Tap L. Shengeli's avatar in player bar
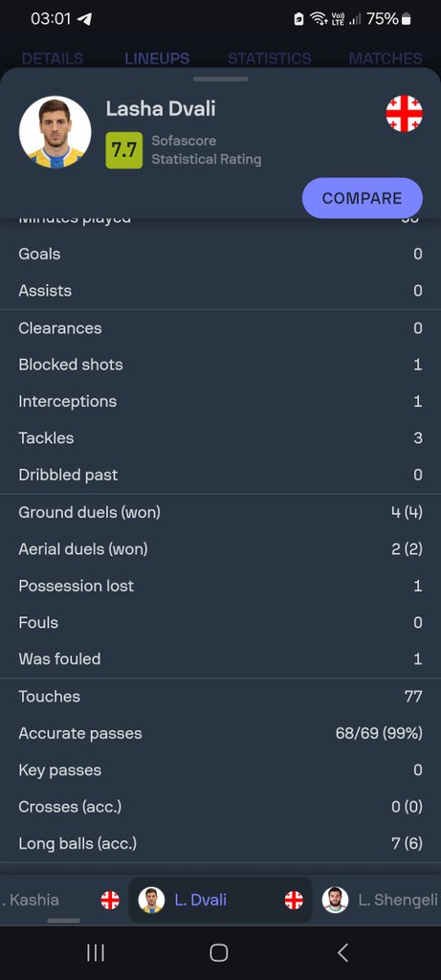 point(335,900)
